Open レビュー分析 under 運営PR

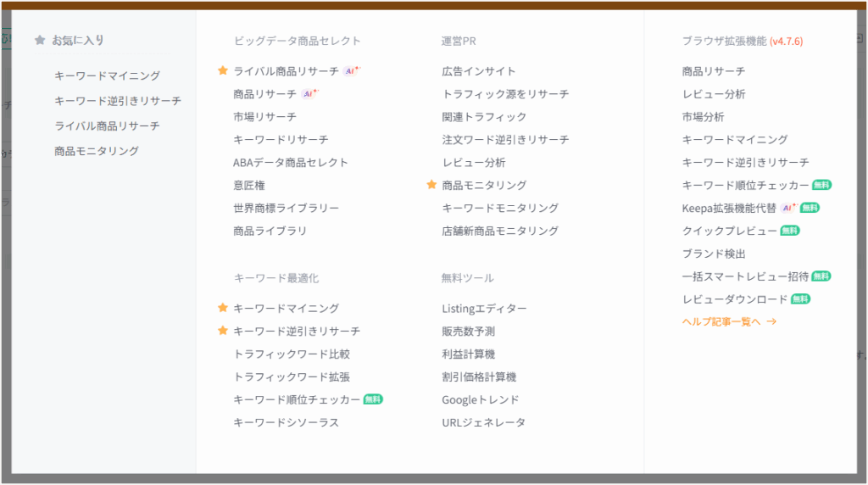pos(474,162)
